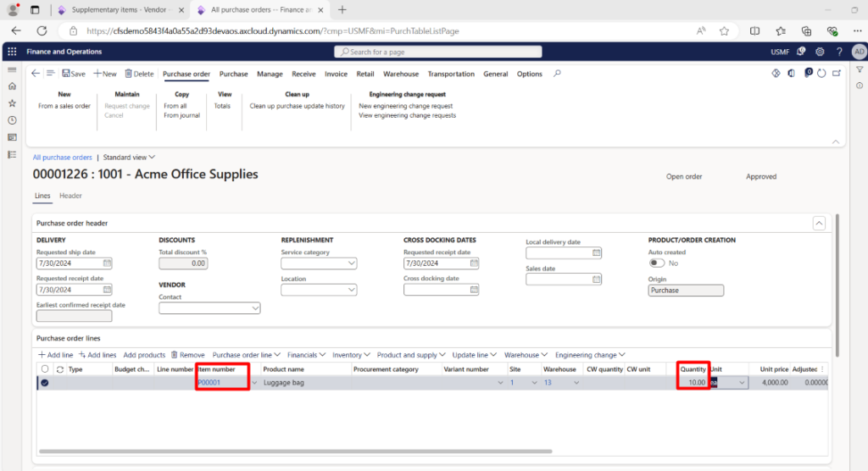
Task: Refresh the form with refresh icon
Action: coord(821,73)
